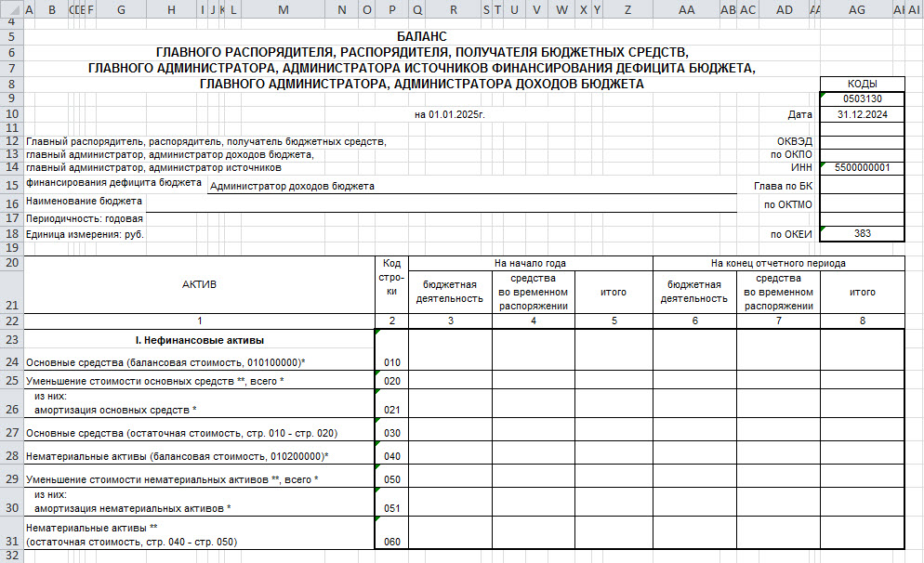Select row 31 header

[12, 533]
